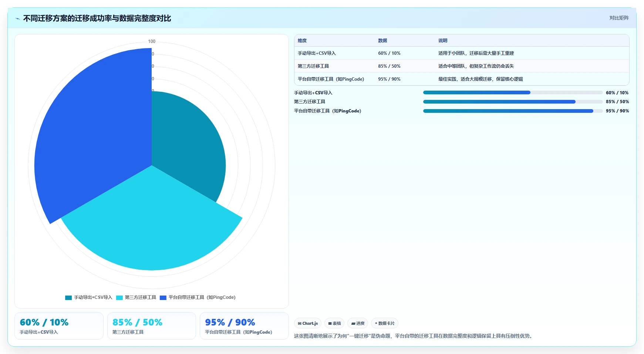Toggle the 第三方迁移工具 legend swatch

click(x=119, y=297)
